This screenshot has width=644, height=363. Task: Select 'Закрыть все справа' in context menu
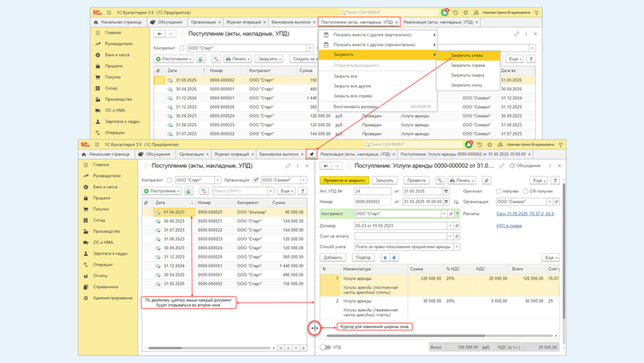click(x=353, y=96)
